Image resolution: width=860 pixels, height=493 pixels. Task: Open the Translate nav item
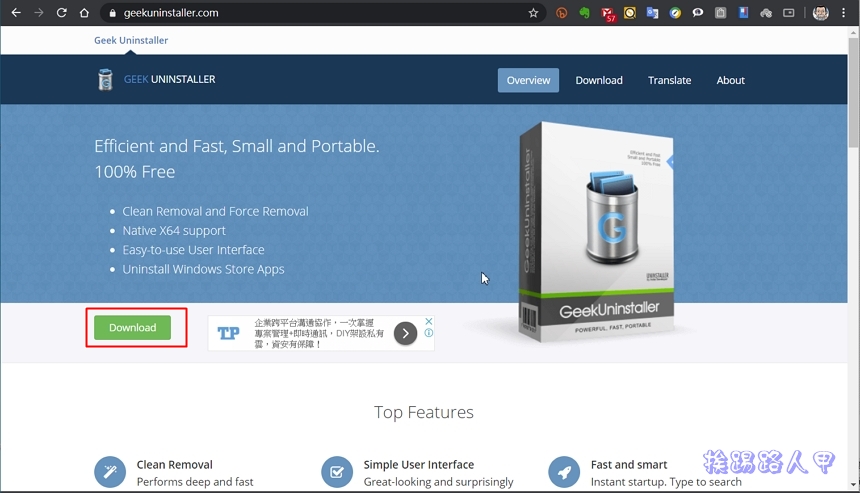point(669,80)
